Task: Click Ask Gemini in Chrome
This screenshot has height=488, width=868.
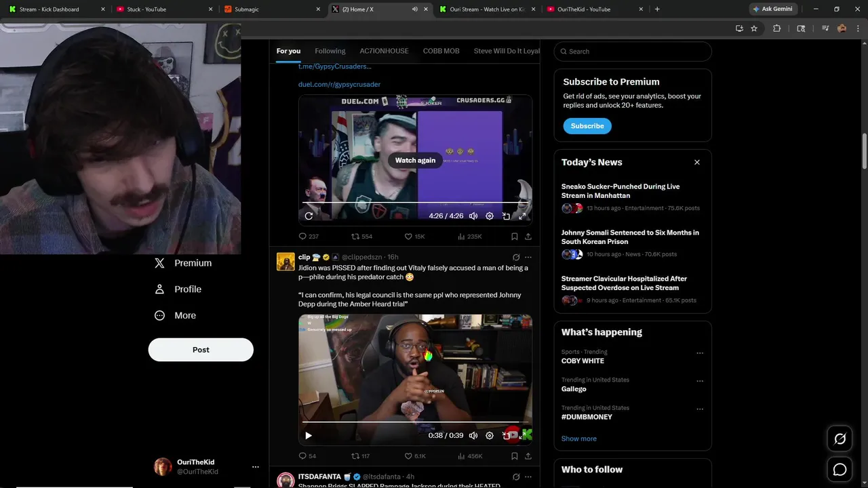Action: (x=772, y=9)
